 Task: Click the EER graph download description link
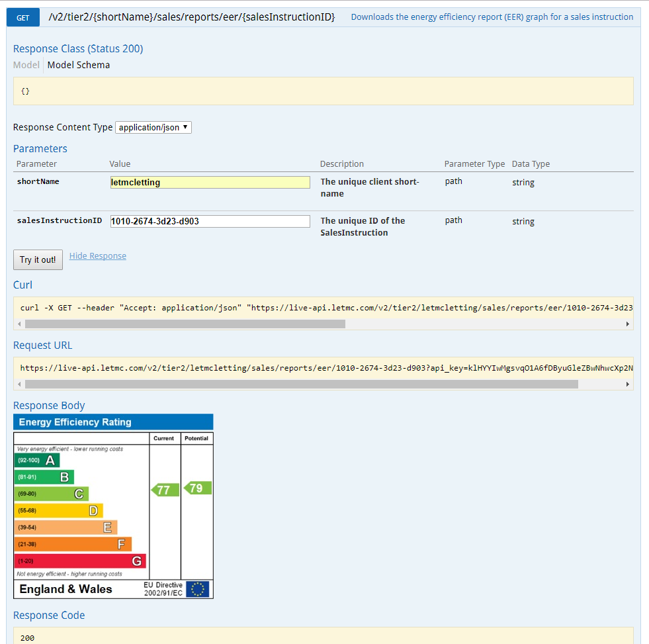[x=492, y=17]
